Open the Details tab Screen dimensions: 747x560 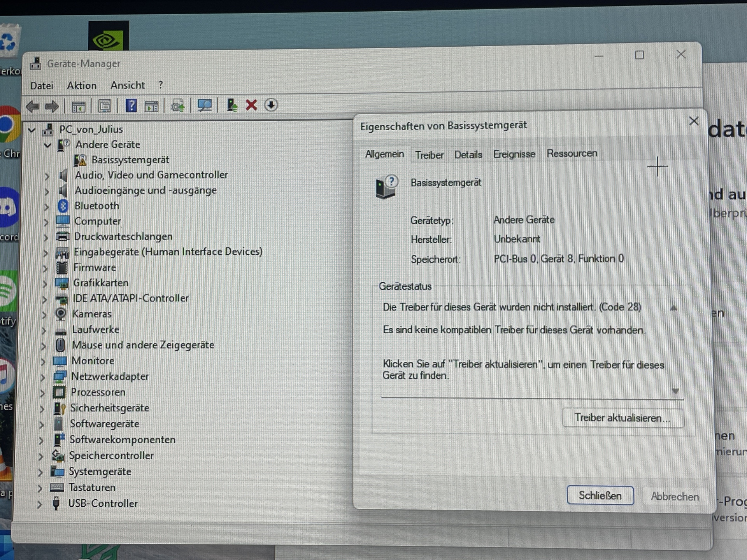click(x=468, y=155)
